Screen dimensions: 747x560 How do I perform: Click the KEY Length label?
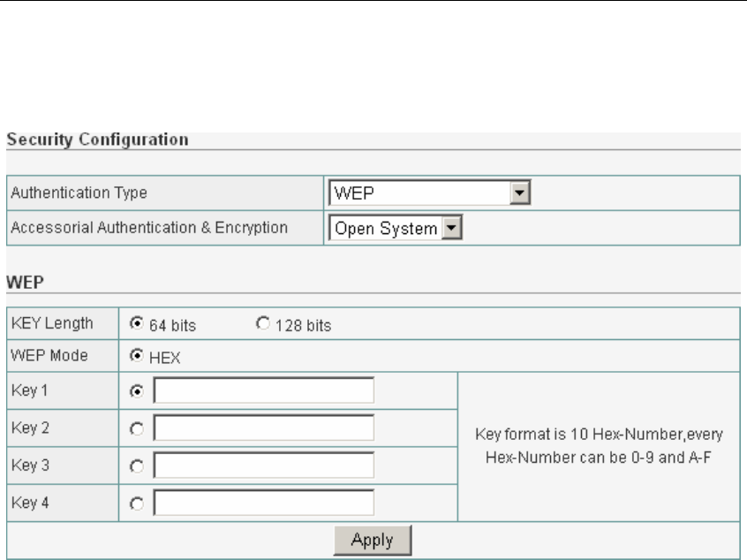pos(52,323)
